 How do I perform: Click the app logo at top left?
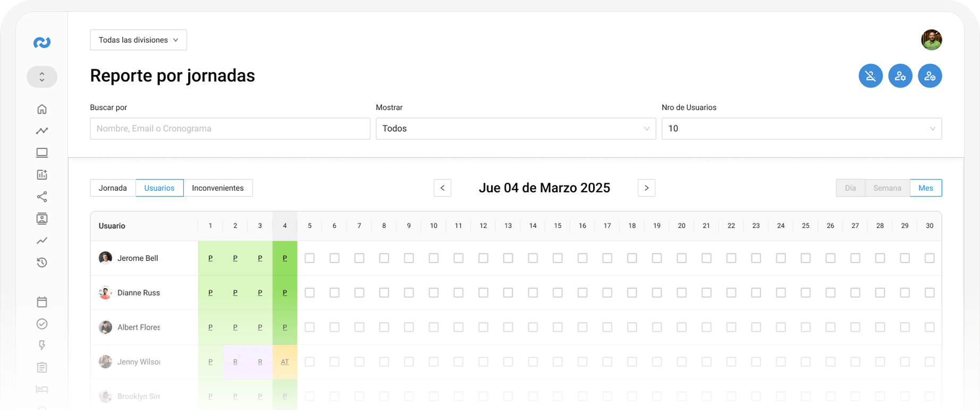click(42, 42)
